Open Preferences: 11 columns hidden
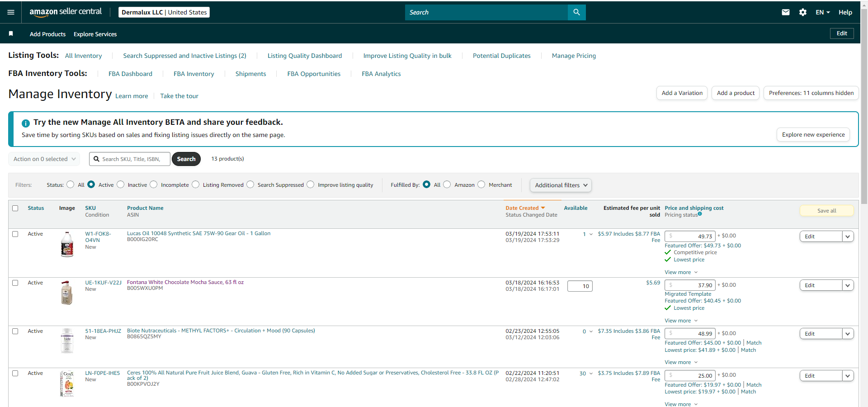Screen dimensions: 868x407 tap(811, 93)
